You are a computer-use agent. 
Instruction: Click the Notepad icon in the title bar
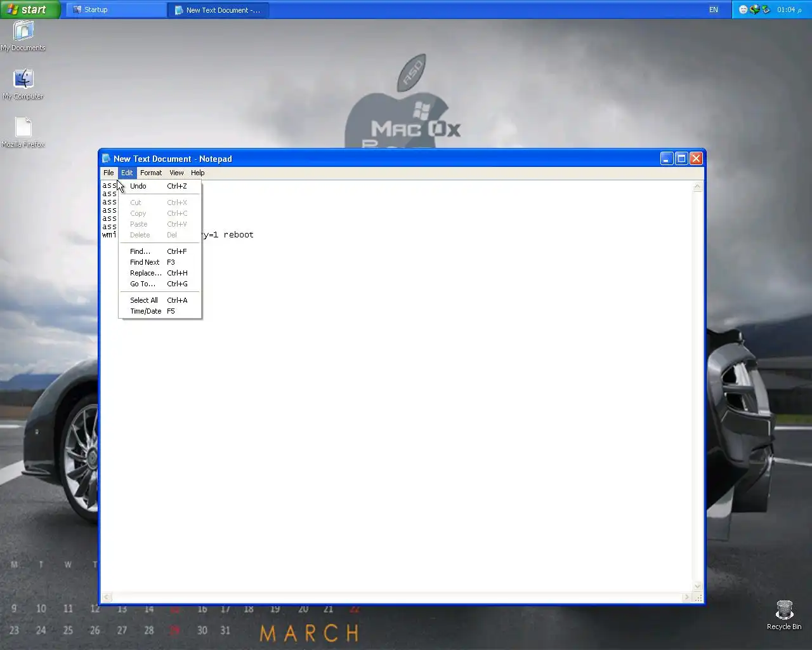pyautogui.click(x=107, y=159)
